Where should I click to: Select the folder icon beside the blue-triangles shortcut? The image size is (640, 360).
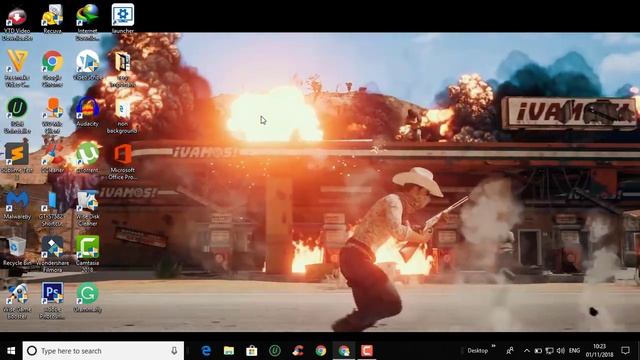[122, 69]
